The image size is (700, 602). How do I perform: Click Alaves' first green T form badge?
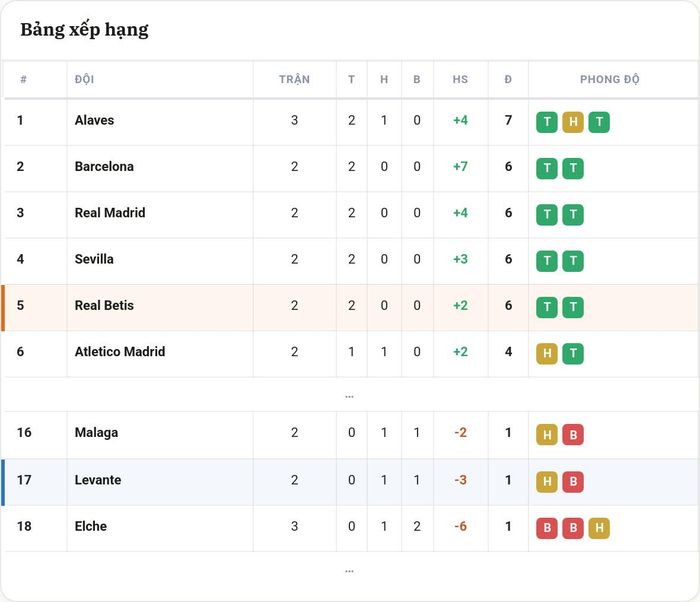tap(547, 122)
